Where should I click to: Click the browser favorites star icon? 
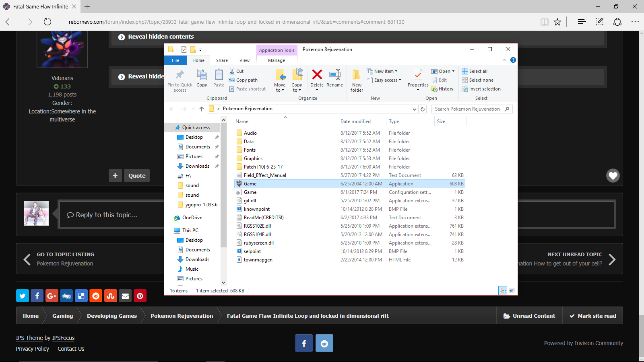557,22
